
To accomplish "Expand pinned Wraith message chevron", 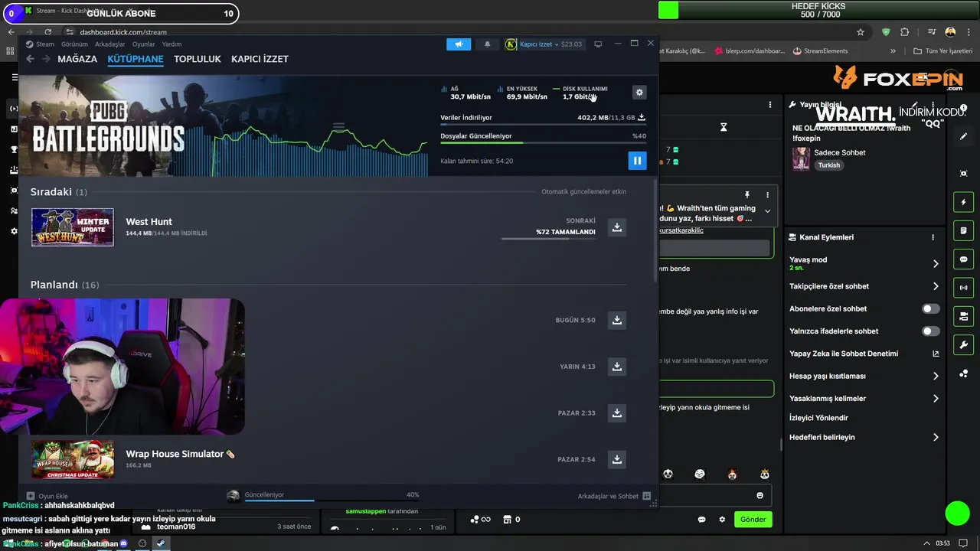I will (767, 211).
